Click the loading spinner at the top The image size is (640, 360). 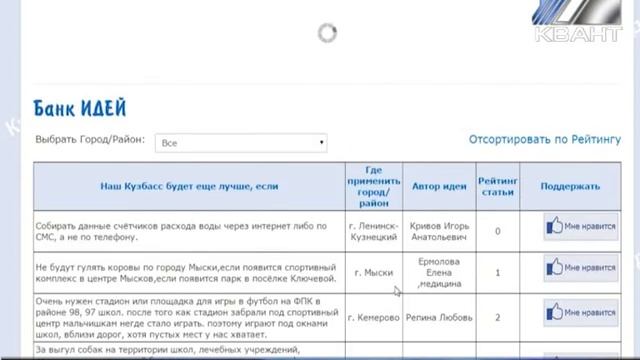pos(327,33)
